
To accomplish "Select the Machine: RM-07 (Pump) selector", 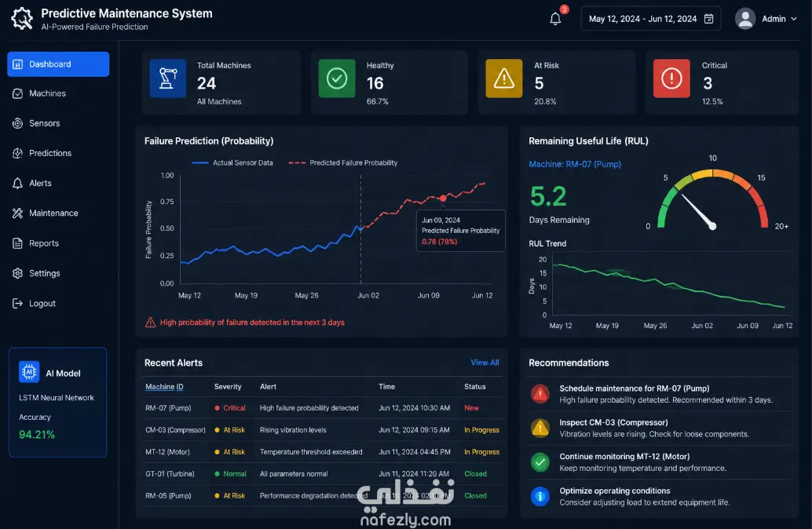I will coord(574,164).
